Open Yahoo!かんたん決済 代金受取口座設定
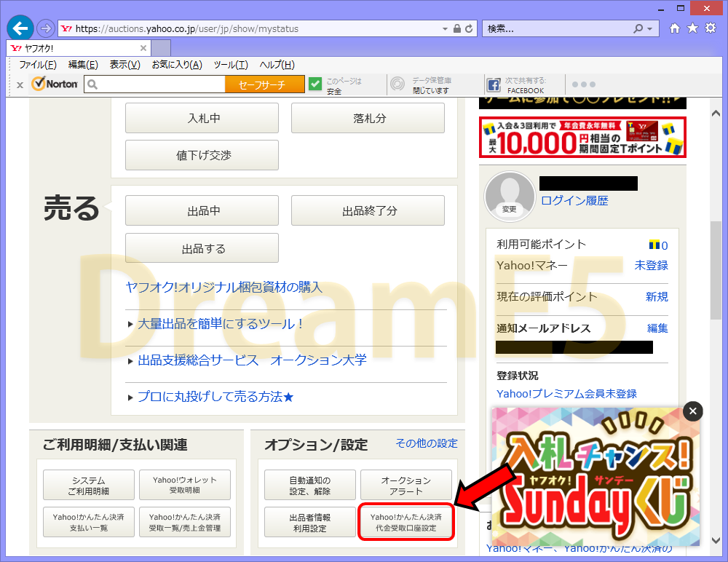Screen dimensions: 728x562 tap(406, 522)
